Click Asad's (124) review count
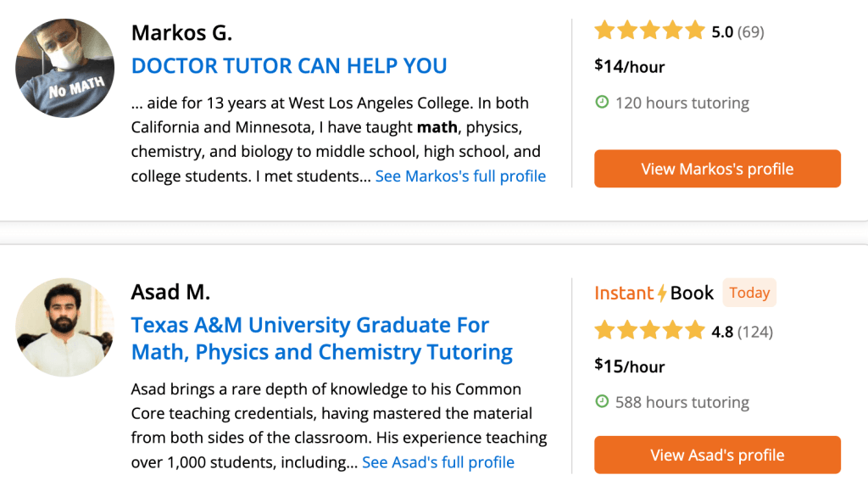The width and height of the screenshot is (868, 503). pos(754,332)
